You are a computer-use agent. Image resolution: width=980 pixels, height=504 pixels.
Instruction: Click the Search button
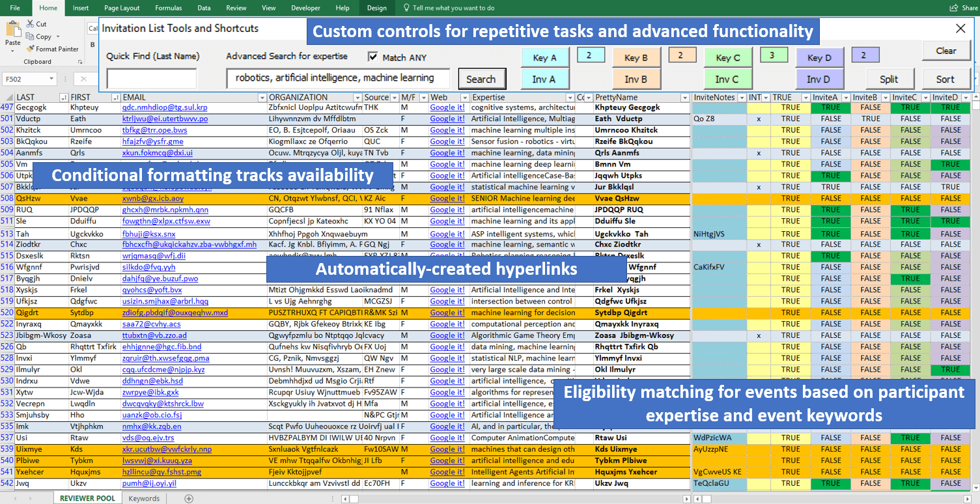point(481,79)
